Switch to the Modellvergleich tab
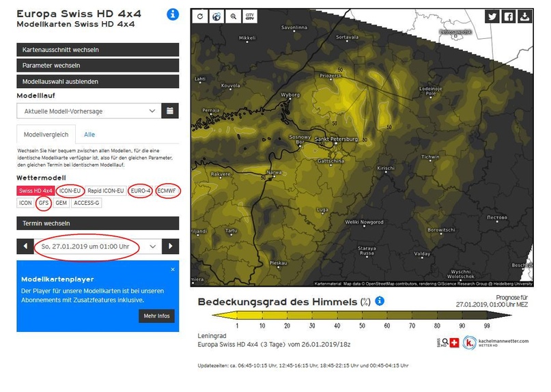The height and width of the screenshot is (392, 551). [46, 135]
